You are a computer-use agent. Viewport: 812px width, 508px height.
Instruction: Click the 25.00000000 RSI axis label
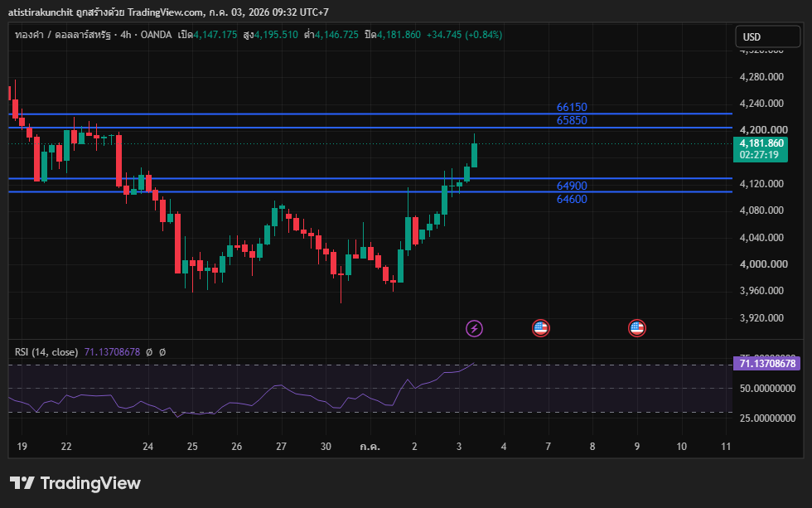tap(767, 418)
